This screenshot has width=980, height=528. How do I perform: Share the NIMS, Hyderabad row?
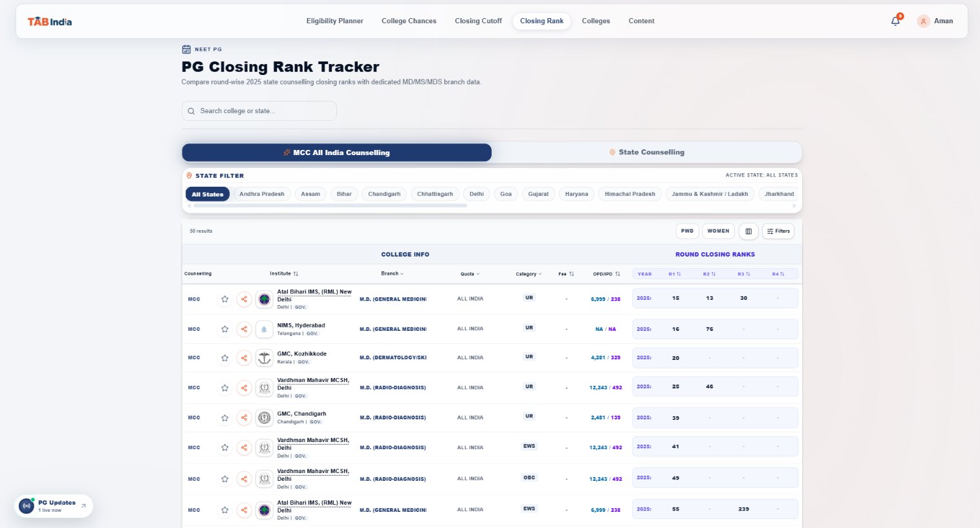pyautogui.click(x=244, y=329)
